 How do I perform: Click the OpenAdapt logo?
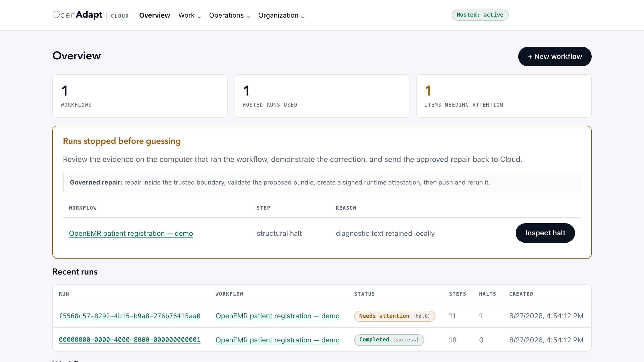tap(77, 15)
